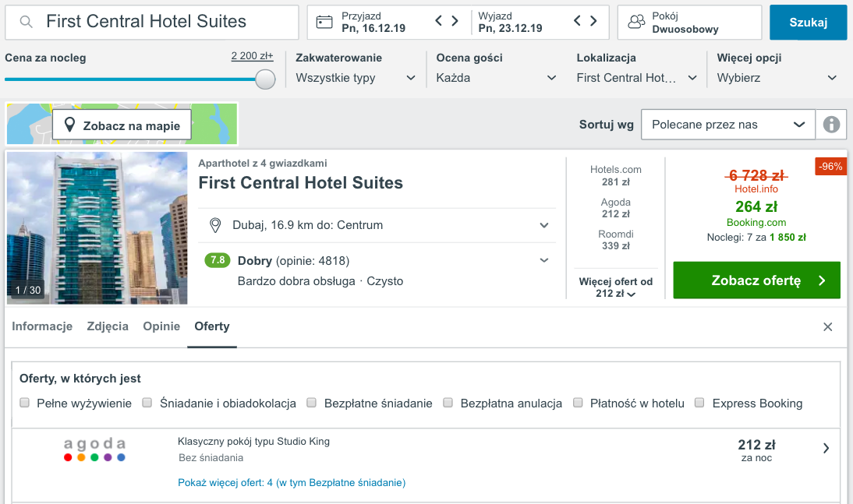Screen dimensions: 853x504
Task: Click the search magnifier icon
Action: pyautogui.click(x=26, y=23)
